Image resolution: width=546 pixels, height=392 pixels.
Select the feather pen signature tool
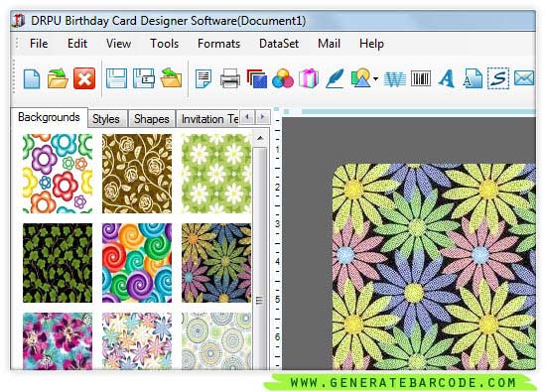coord(335,78)
